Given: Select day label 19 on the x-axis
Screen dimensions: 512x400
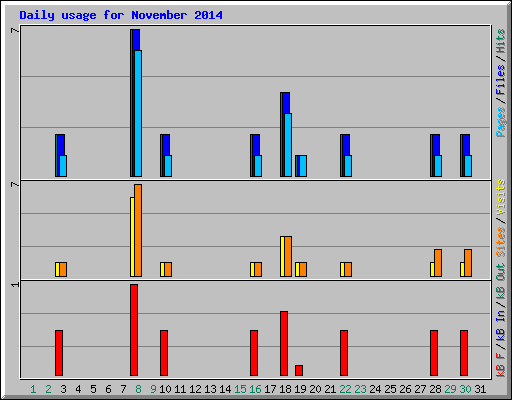Looking at the screenshot, I should point(300,389).
